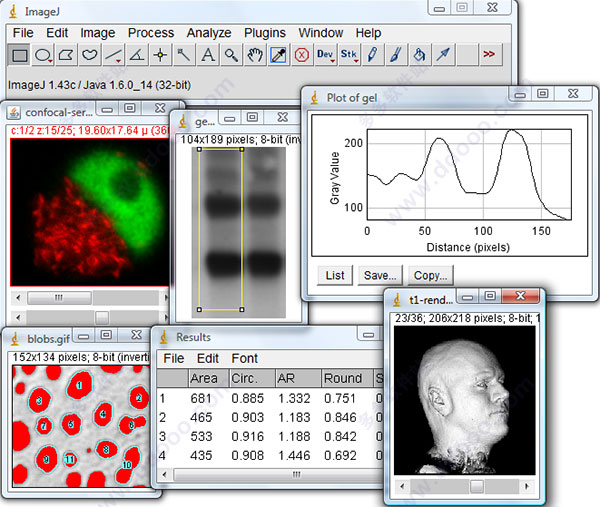Click top-left handle of gel yellow selection

coord(199,149)
